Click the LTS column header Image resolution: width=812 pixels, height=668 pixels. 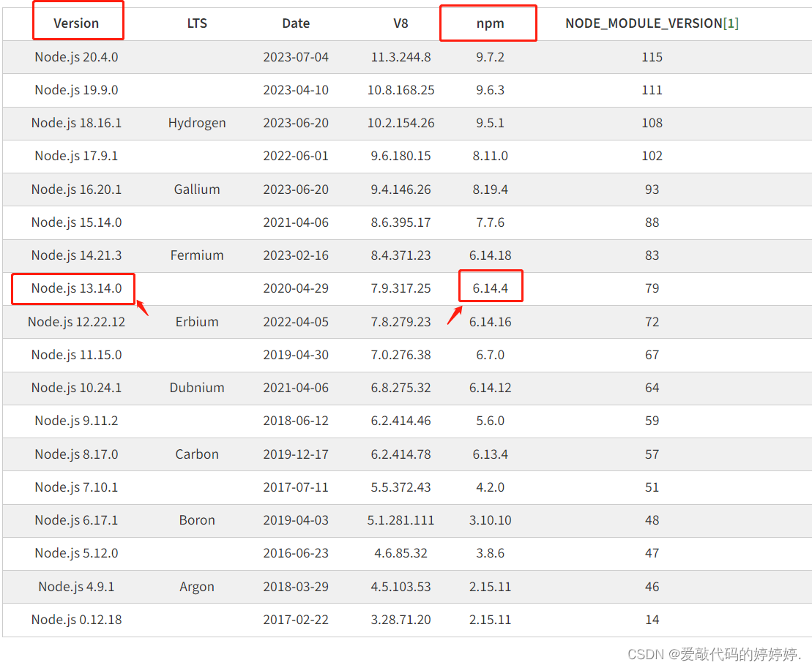tap(197, 23)
